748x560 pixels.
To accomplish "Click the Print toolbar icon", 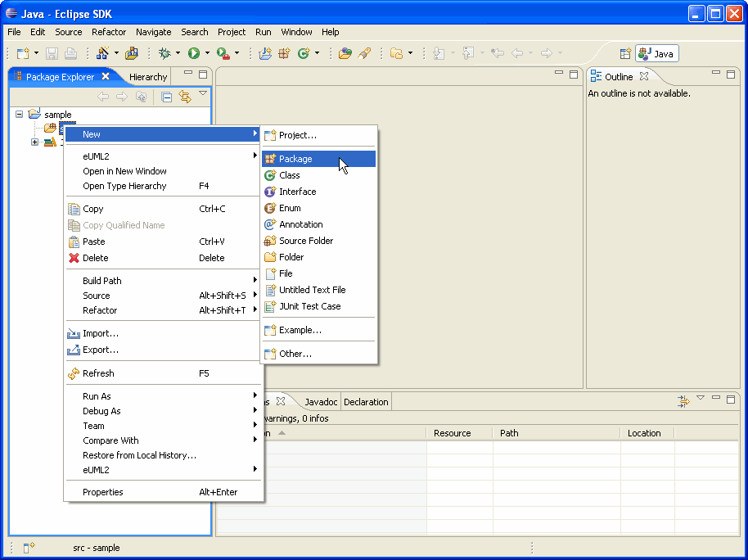I will 70,53.
